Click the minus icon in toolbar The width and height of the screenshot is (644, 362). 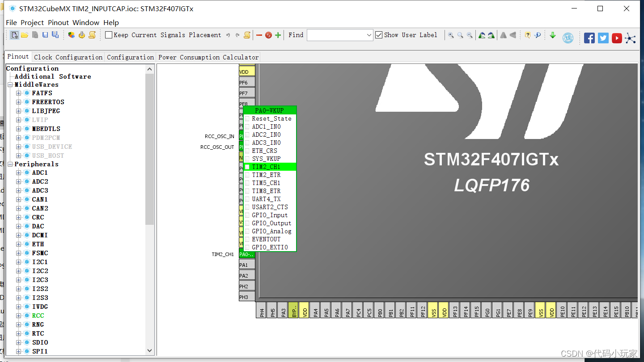click(259, 35)
